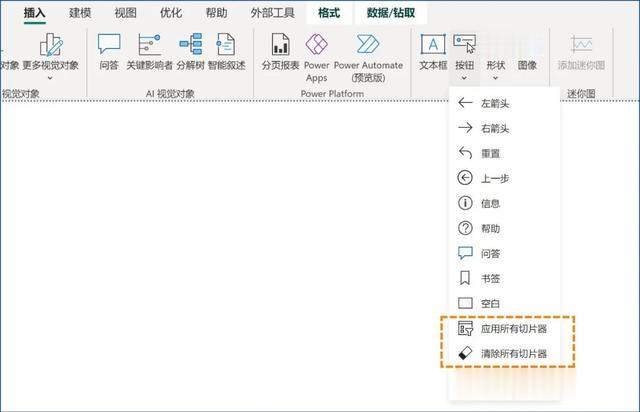Image resolution: width=640 pixels, height=412 pixels.
Task: Choose 清除所有切片器 button option
Action: tap(504, 354)
